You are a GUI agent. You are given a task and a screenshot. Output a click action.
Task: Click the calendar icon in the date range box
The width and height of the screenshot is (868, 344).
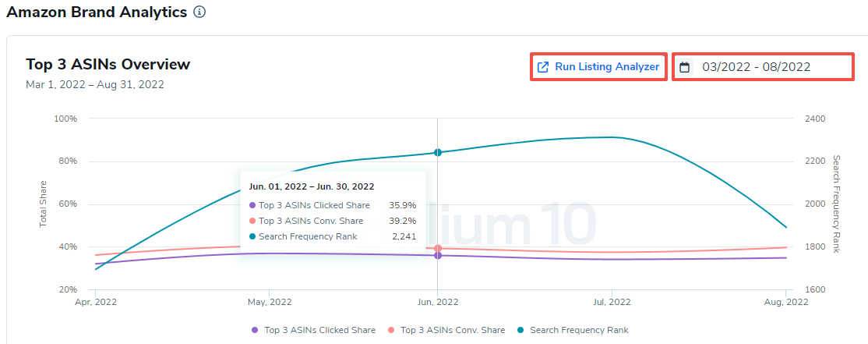click(x=685, y=67)
